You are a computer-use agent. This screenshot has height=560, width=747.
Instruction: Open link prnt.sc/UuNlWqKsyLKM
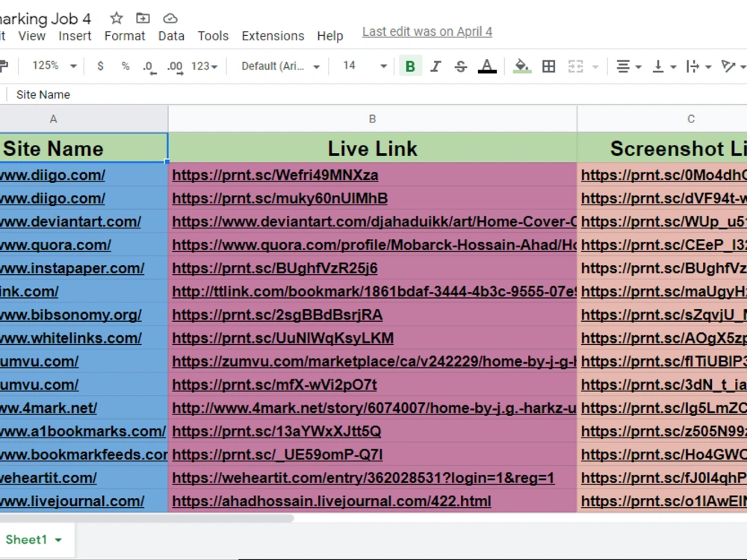point(282,338)
